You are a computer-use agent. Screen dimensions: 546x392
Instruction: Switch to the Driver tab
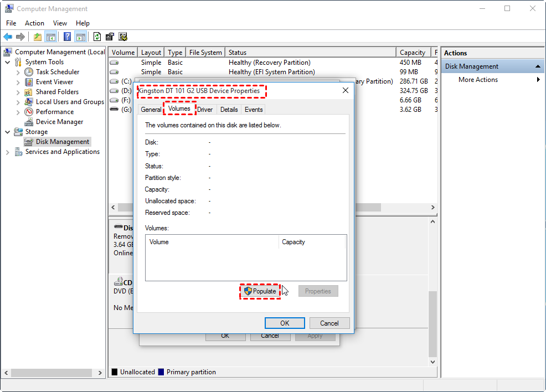click(205, 110)
